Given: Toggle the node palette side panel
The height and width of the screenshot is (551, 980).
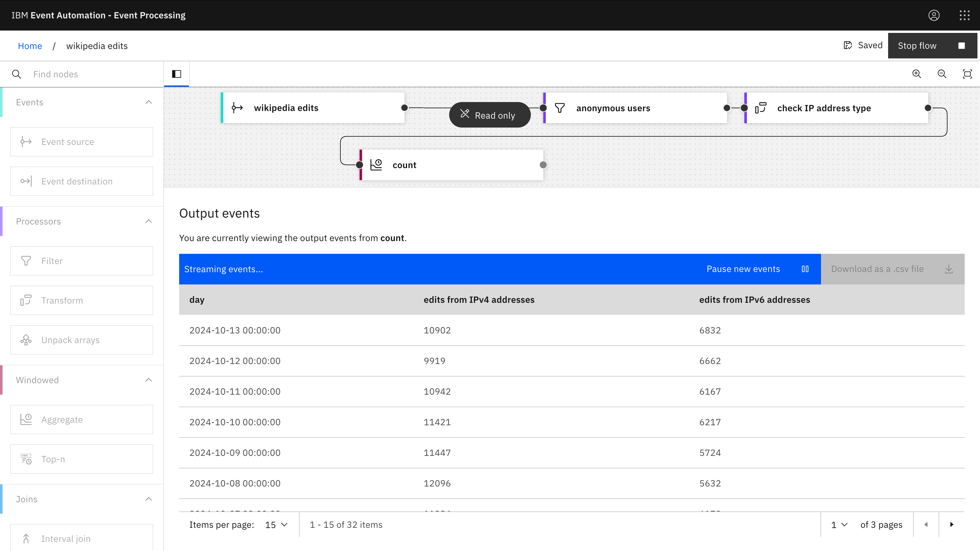Looking at the screenshot, I should pyautogui.click(x=177, y=74).
